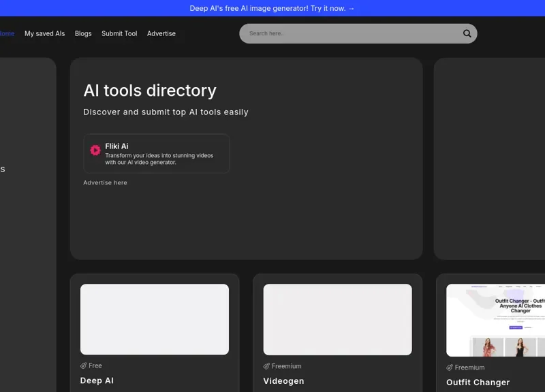Click the Deep AI image generator banner
Screen dimensions: 545x392
tap(272, 8)
